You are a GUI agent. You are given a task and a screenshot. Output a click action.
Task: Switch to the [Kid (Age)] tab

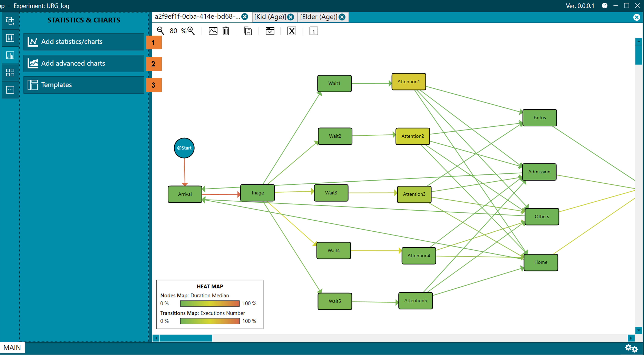point(270,17)
